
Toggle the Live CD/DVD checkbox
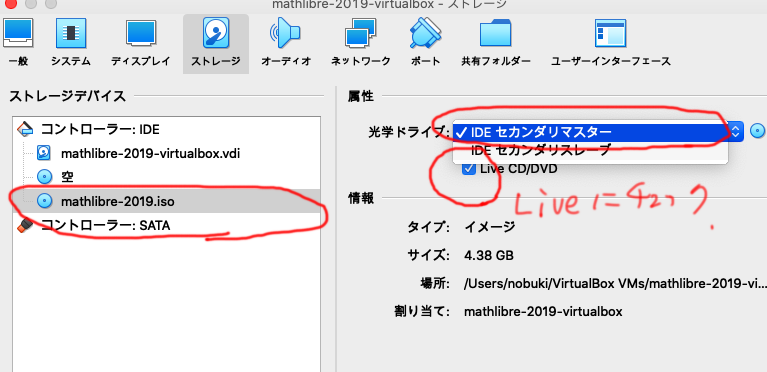point(469,169)
